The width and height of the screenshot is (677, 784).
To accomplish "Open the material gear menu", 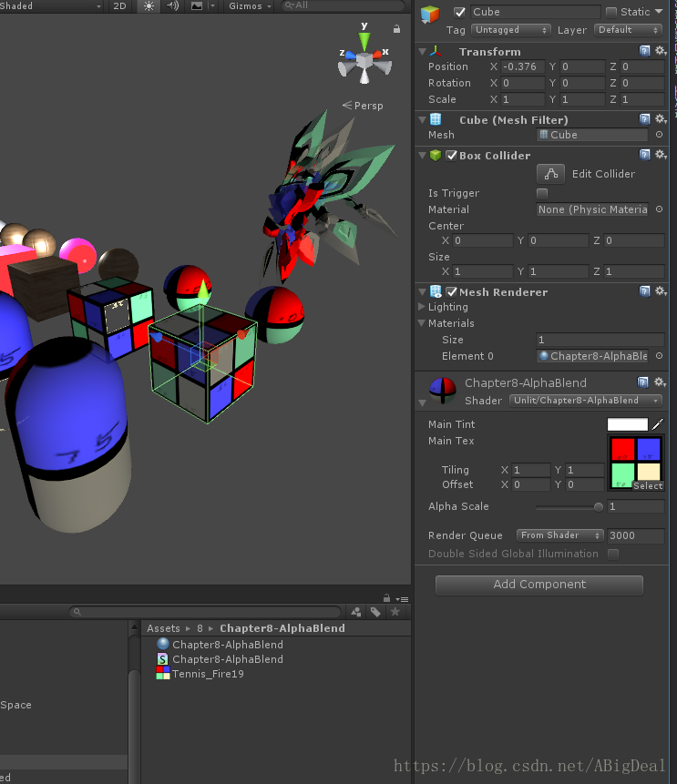I will click(x=660, y=382).
